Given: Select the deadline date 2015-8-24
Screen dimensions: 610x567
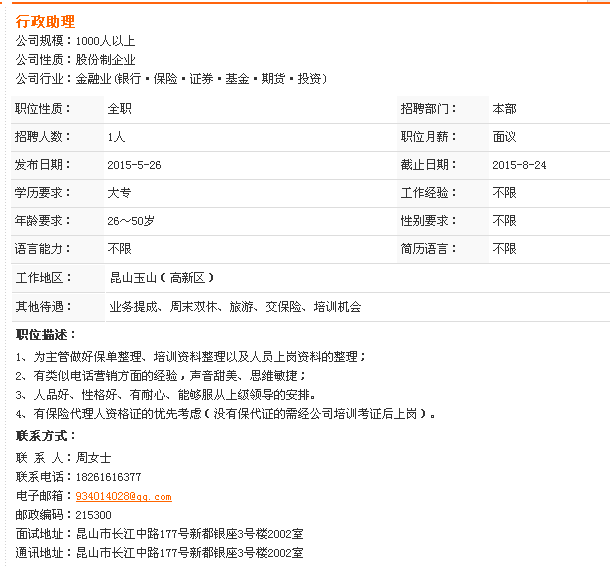Looking at the screenshot, I should [519, 164].
